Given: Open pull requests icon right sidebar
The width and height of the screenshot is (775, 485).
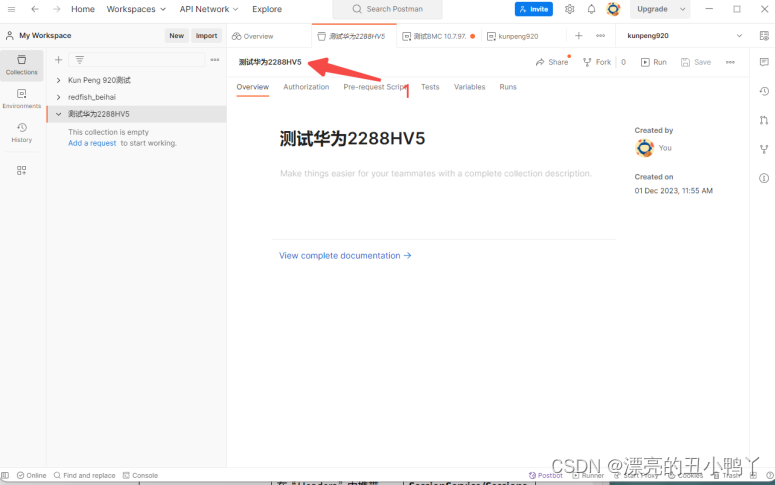Looking at the screenshot, I should (764, 120).
